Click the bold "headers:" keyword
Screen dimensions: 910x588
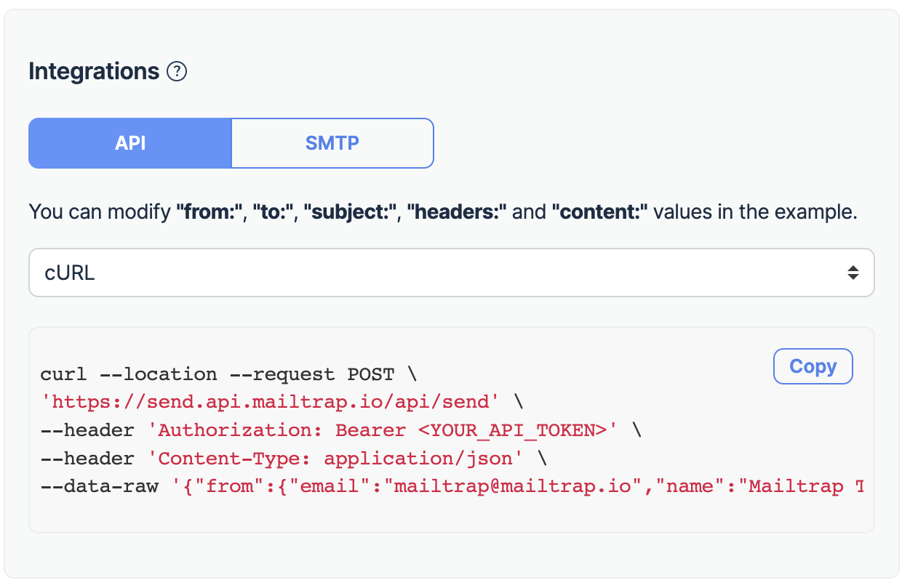458,213
